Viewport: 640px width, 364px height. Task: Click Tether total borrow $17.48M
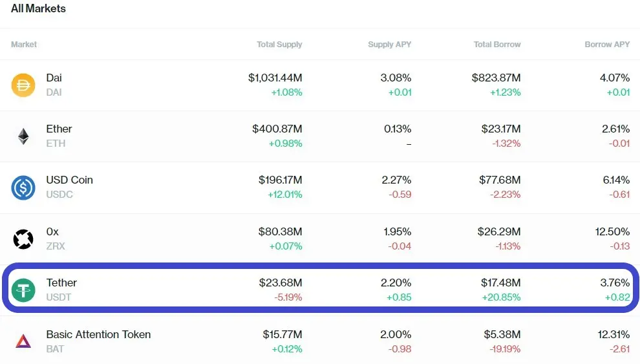point(501,283)
